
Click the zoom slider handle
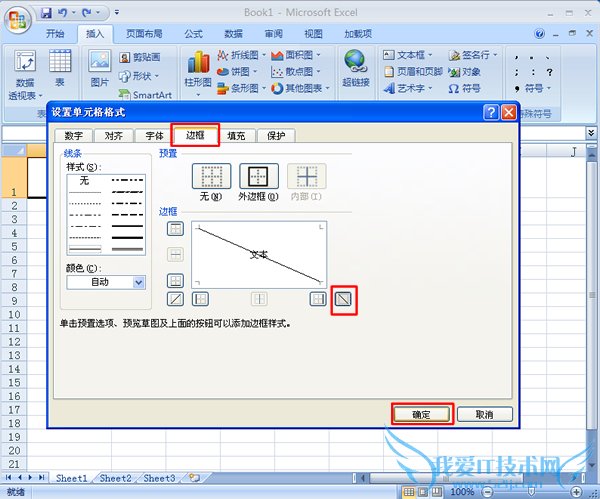click(532, 492)
